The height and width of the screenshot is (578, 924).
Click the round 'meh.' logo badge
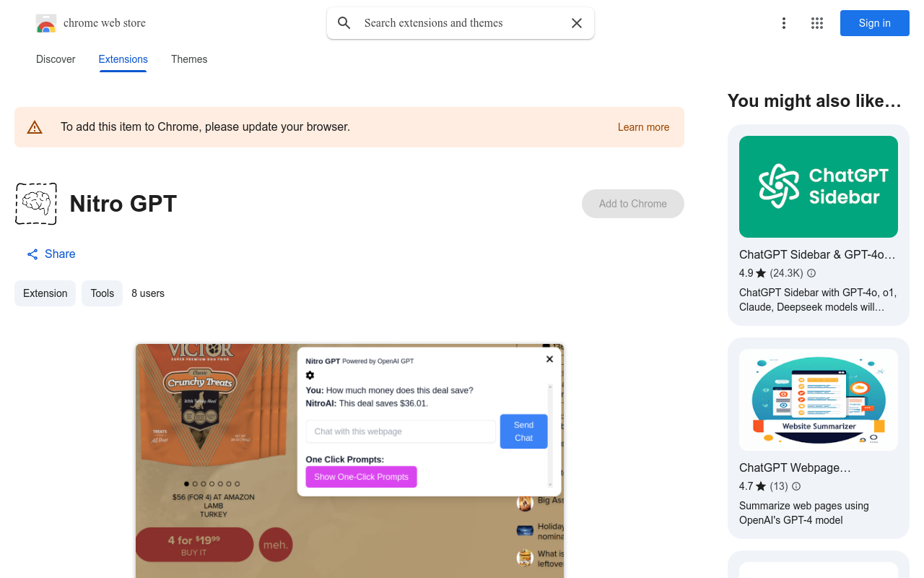(276, 545)
